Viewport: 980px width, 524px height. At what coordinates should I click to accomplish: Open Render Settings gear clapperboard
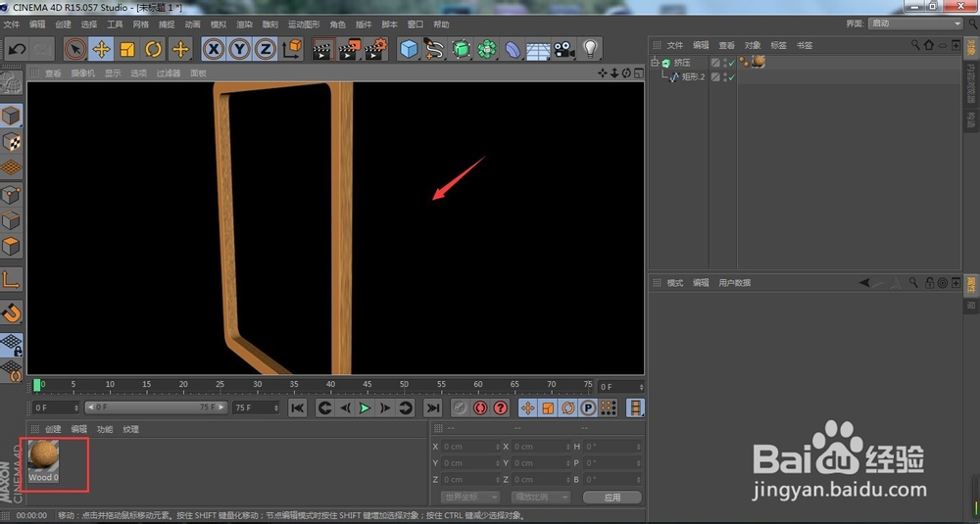tap(375, 49)
